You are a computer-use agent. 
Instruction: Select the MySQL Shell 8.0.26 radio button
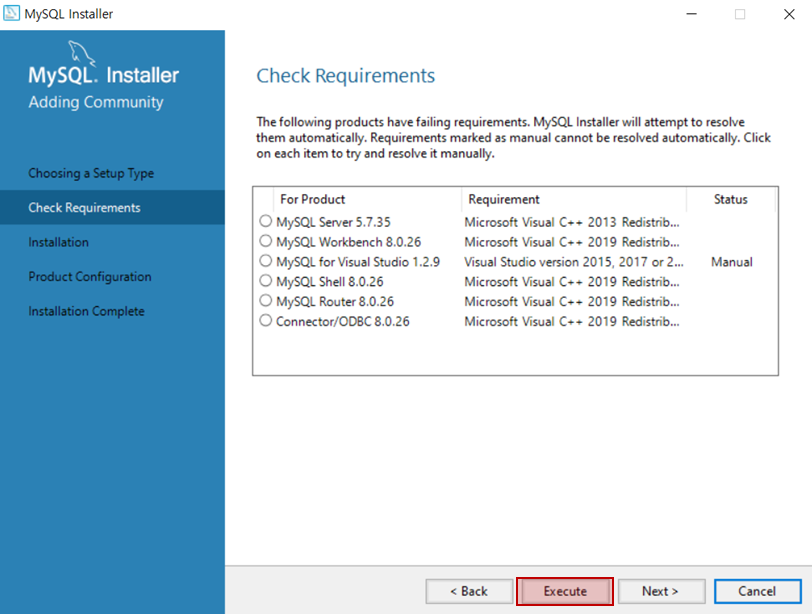[x=266, y=281]
